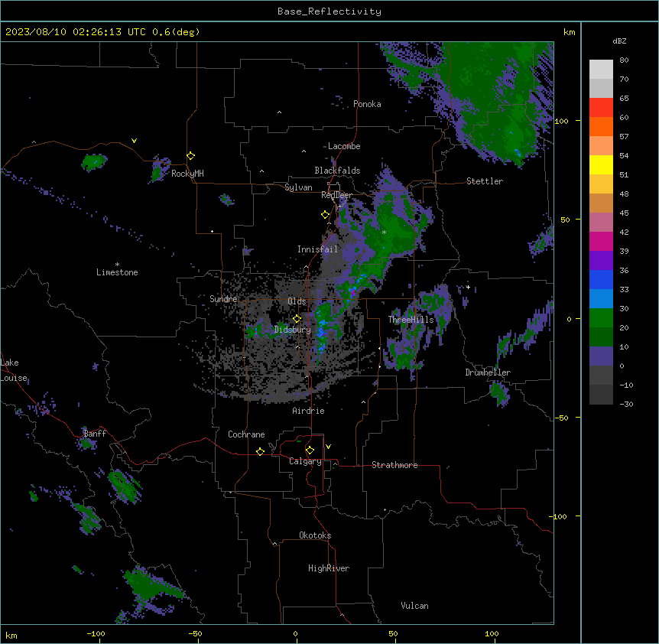The height and width of the screenshot is (644, 659).
Task: Select the Sundre town label
Action: coord(223,299)
